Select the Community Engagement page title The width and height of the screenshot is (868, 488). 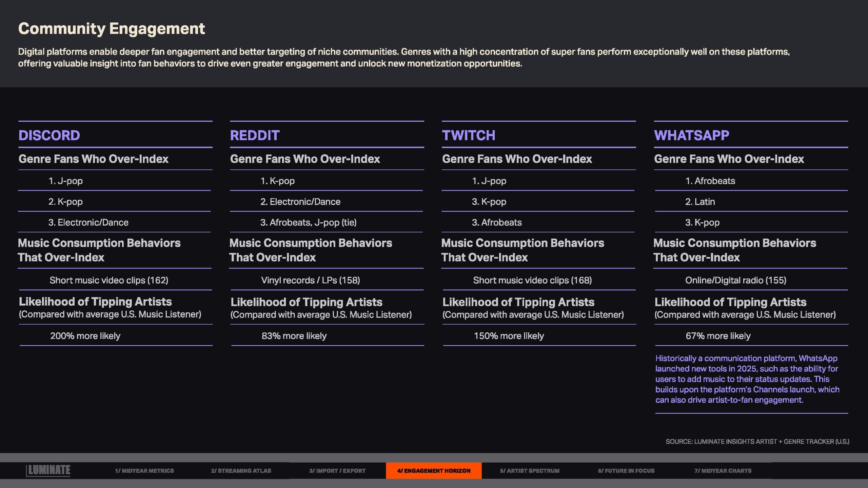tap(112, 29)
